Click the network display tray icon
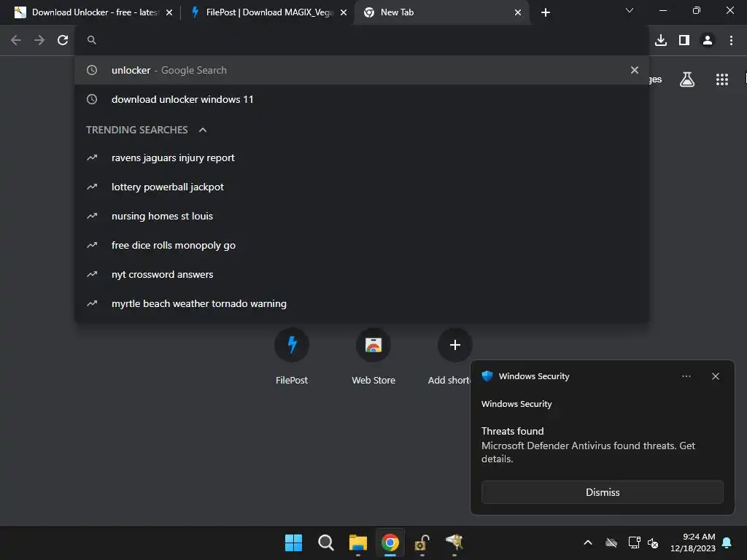The height and width of the screenshot is (560, 747). (634, 542)
